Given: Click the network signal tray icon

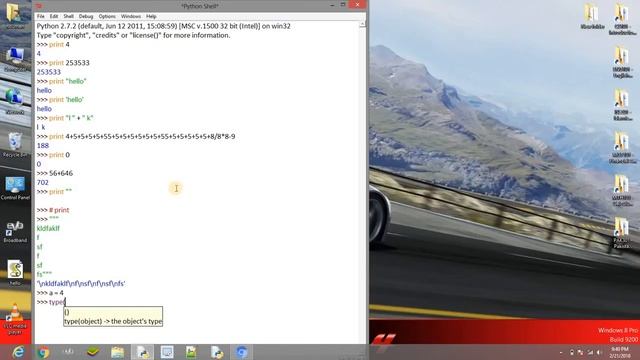Looking at the screenshot, I should pos(590,352).
